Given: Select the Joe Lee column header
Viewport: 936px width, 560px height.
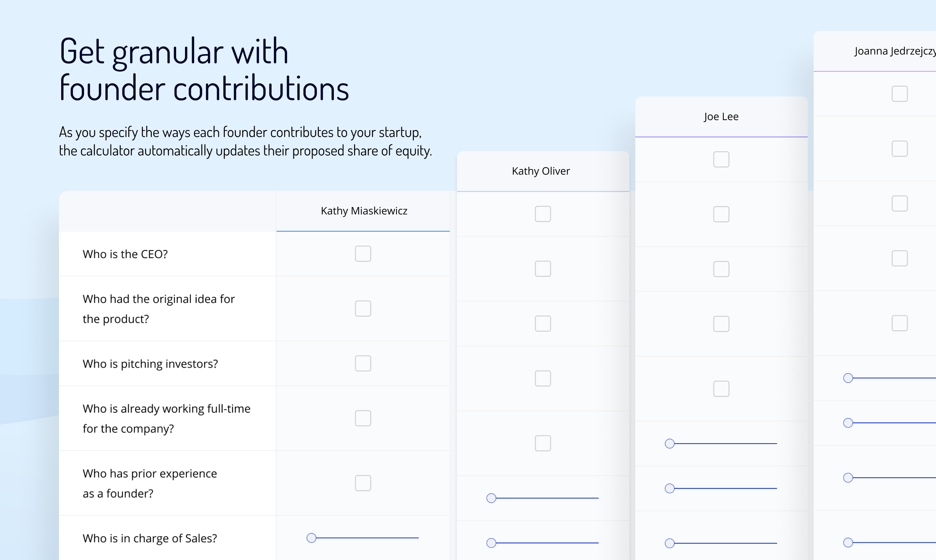Looking at the screenshot, I should coord(721,116).
